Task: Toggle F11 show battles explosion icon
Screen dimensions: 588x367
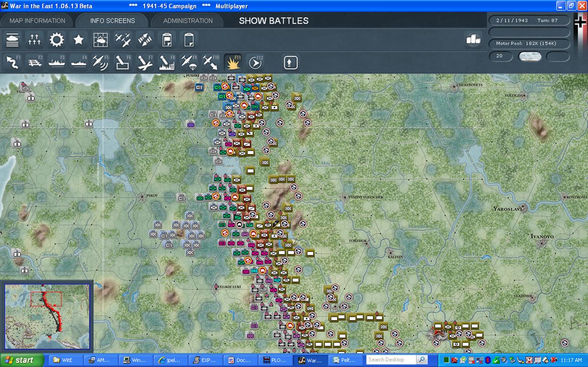Action: pos(233,62)
